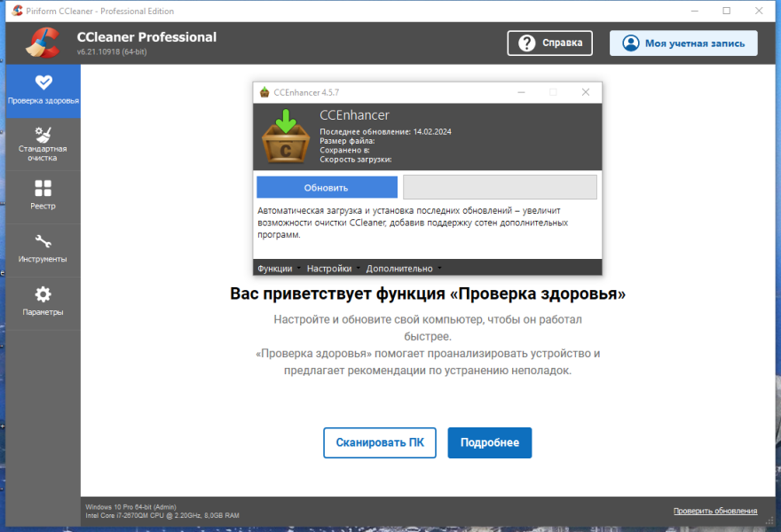Open the Проверка здоровья sidebar section
The image size is (781, 532).
point(43,91)
